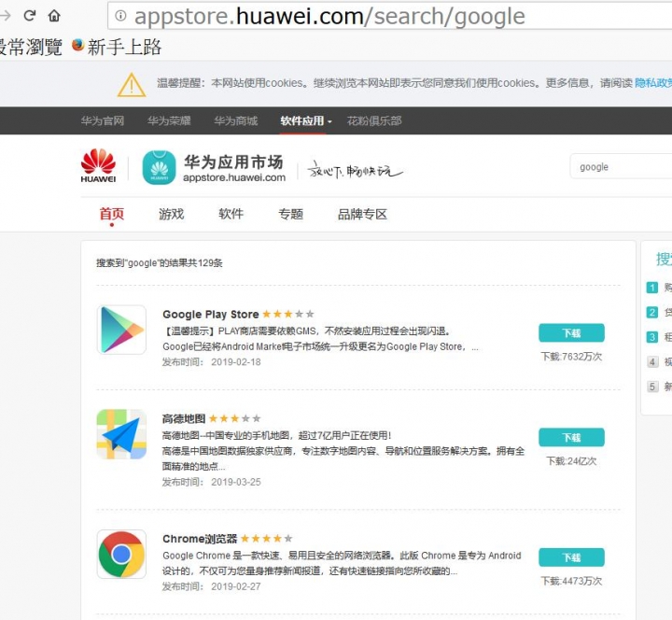Image resolution: width=672 pixels, height=620 pixels.
Task: Click the Huawei red flower logo
Action: [x=98, y=165]
